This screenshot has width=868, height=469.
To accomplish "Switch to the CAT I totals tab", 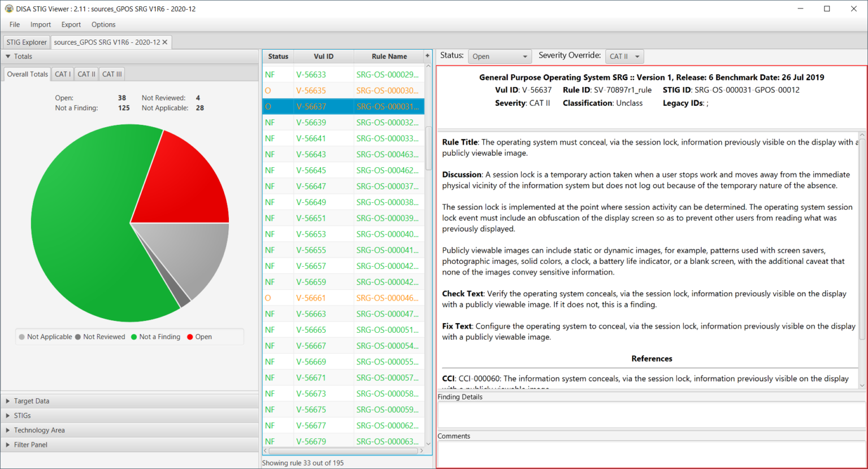I will [62, 74].
